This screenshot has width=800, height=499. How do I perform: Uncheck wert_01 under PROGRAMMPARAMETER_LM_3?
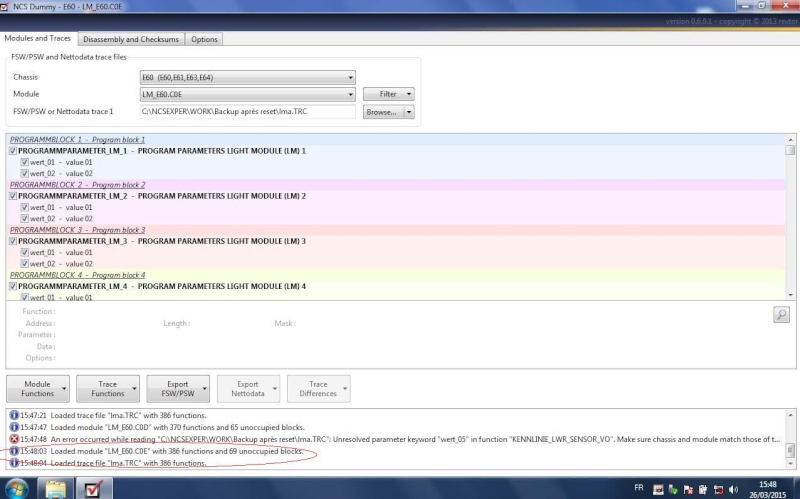coord(24,252)
